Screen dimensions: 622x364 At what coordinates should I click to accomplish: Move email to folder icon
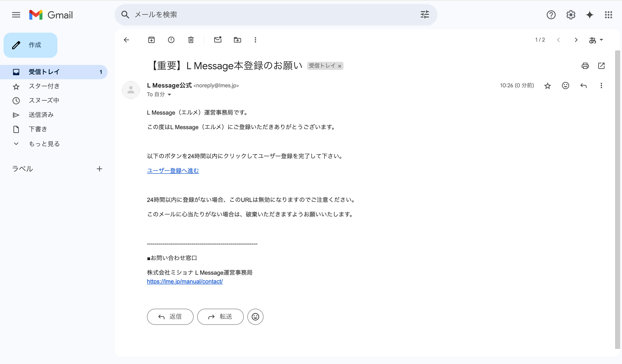pyautogui.click(x=238, y=40)
